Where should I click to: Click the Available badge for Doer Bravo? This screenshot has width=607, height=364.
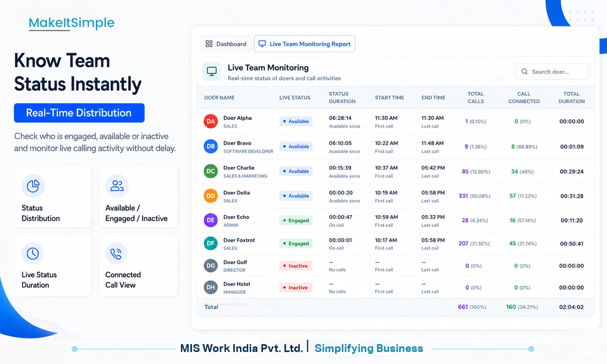point(296,146)
